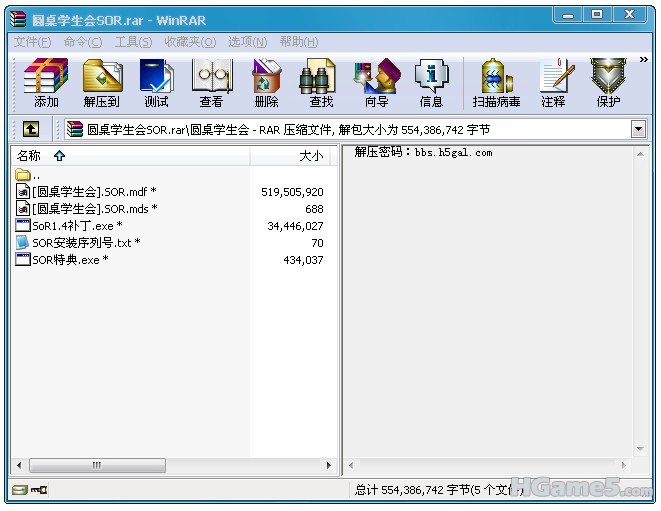Sort by the 大小 column header
Screen dimensions: 661x511
290,156
